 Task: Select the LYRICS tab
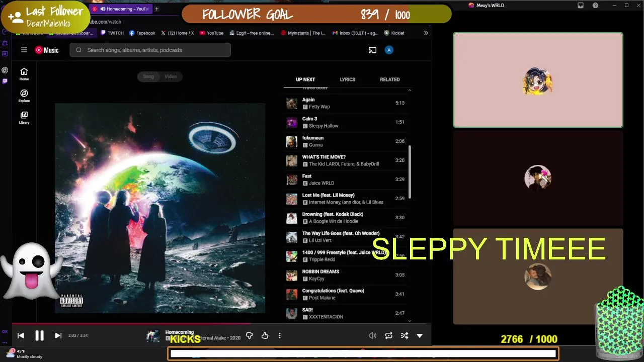point(347,79)
